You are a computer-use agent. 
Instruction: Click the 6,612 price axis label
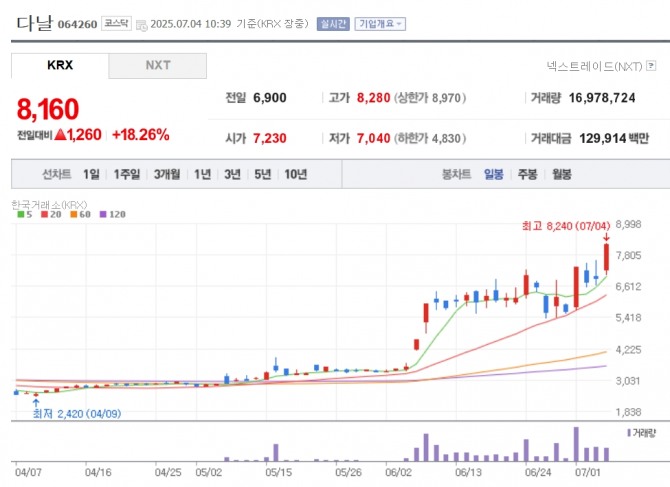[628, 287]
